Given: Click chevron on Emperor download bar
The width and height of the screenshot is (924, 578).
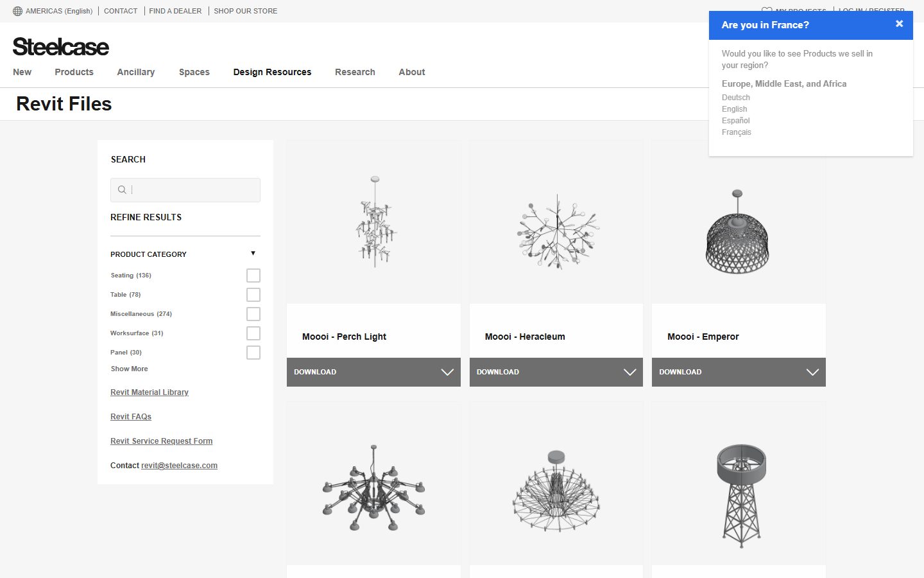Looking at the screenshot, I should [812, 372].
